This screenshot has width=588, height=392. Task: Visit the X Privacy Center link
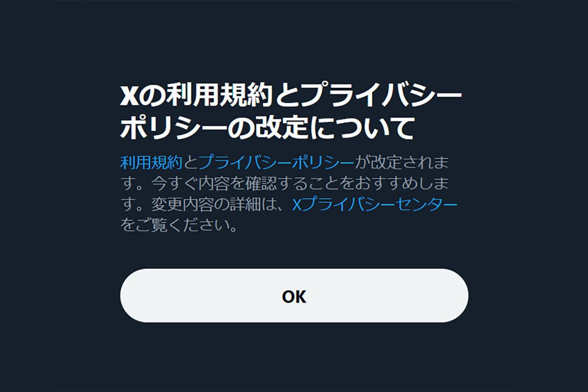point(374,204)
